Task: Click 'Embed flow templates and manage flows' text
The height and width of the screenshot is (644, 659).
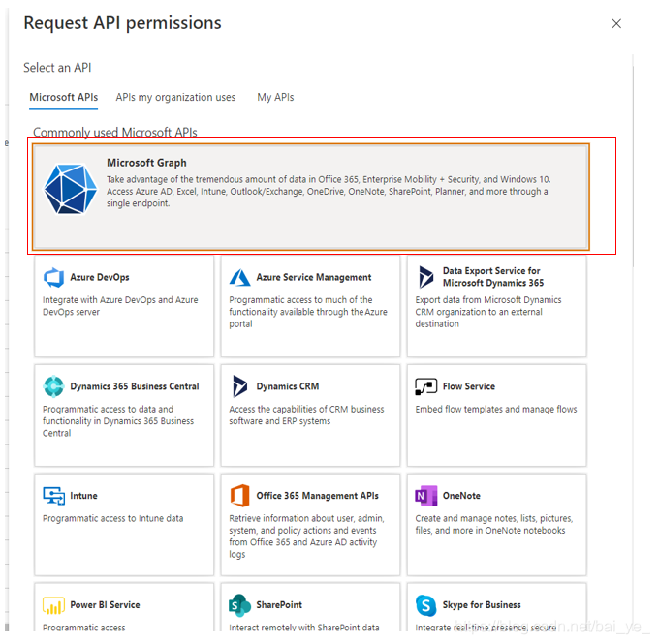Action: point(496,410)
